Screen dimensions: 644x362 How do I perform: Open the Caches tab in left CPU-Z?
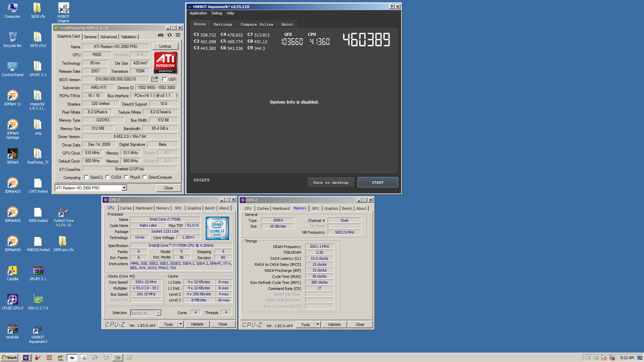(x=126, y=208)
